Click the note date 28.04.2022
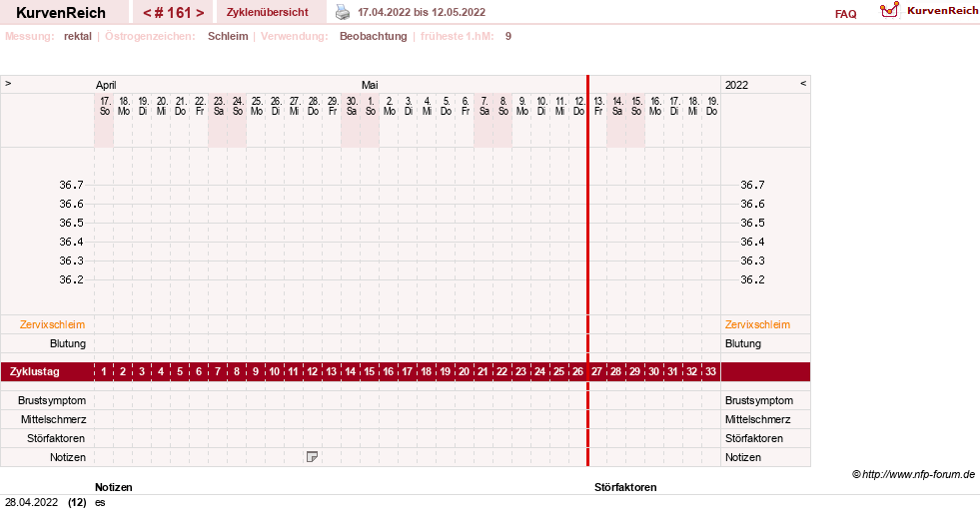This screenshot has width=980, height=526. coord(31,502)
